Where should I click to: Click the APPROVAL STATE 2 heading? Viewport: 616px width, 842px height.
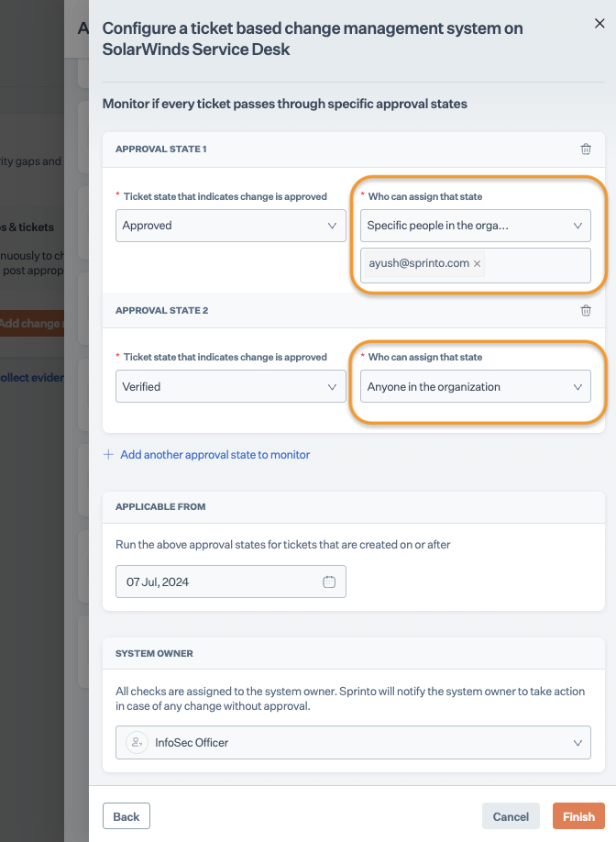161,310
